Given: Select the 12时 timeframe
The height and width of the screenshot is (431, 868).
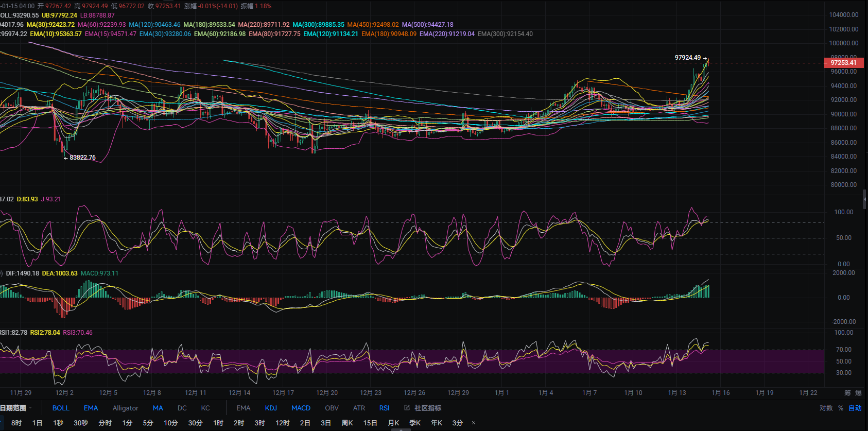Looking at the screenshot, I should (282, 423).
